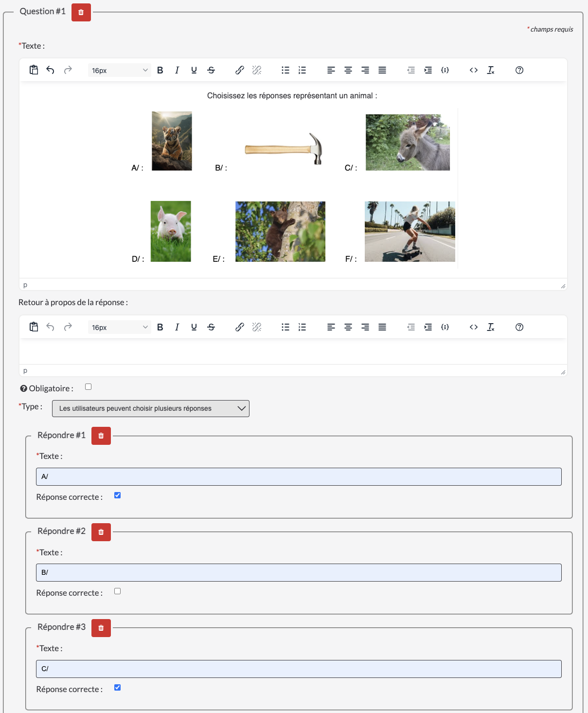588x713 pixels.
Task: Toggle italic in Retour editor
Action: [177, 327]
